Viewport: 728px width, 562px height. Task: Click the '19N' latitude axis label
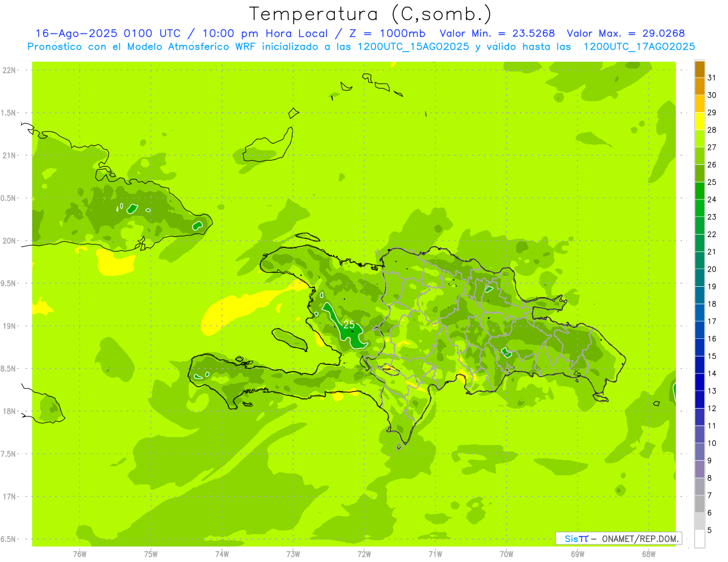point(10,326)
